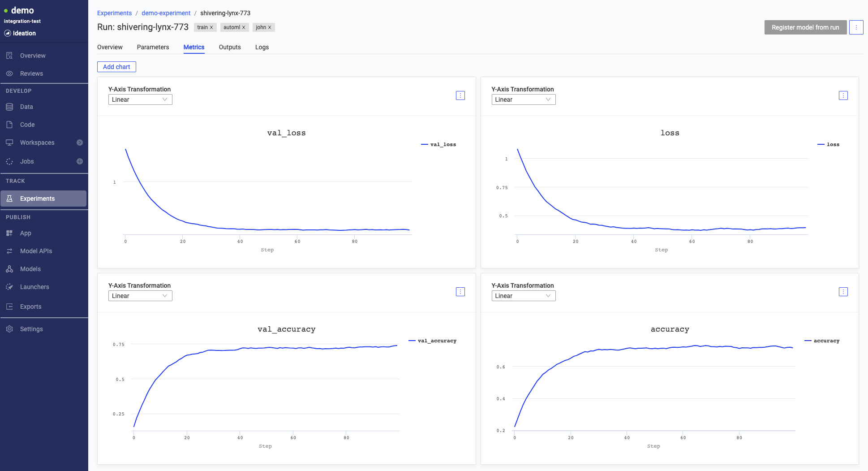Toggle loss legend entry

click(x=829, y=144)
